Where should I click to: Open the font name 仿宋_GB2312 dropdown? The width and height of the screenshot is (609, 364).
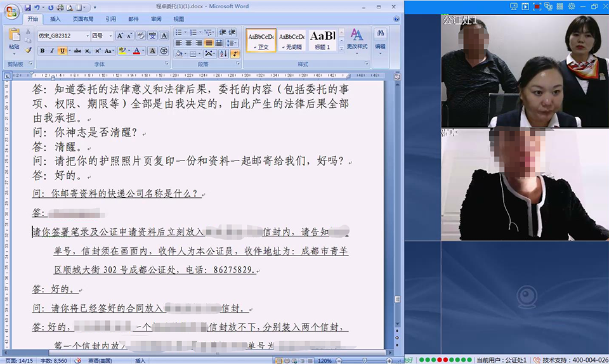pyautogui.click(x=88, y=36)
